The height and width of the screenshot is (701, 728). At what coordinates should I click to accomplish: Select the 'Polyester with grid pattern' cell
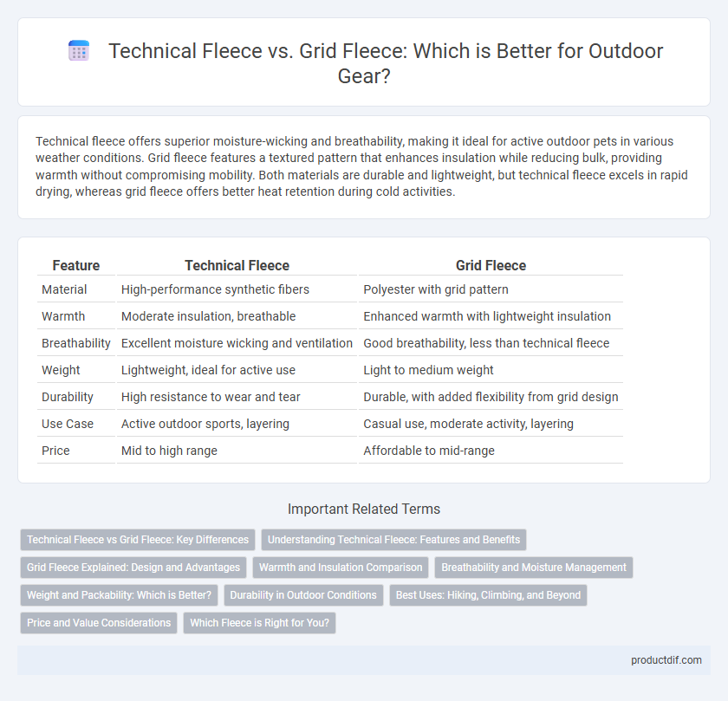click(435, 289)
